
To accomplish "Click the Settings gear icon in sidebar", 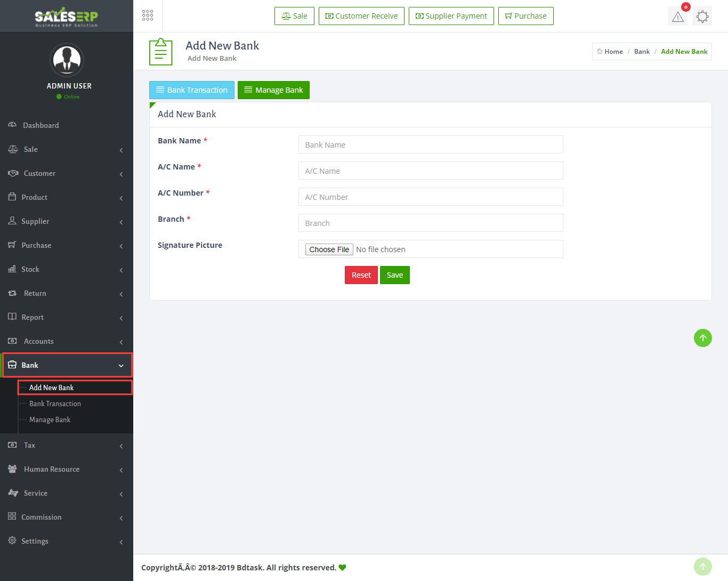I will pos(12,540).
